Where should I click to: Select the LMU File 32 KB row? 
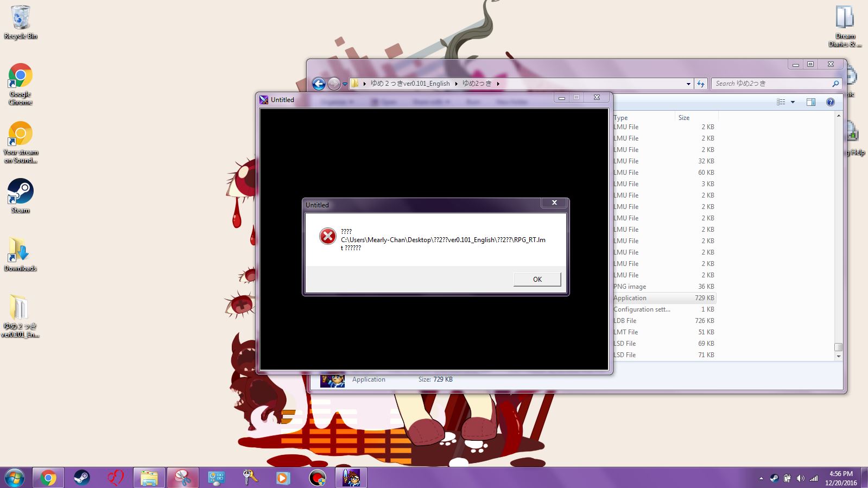pos(664,161)
